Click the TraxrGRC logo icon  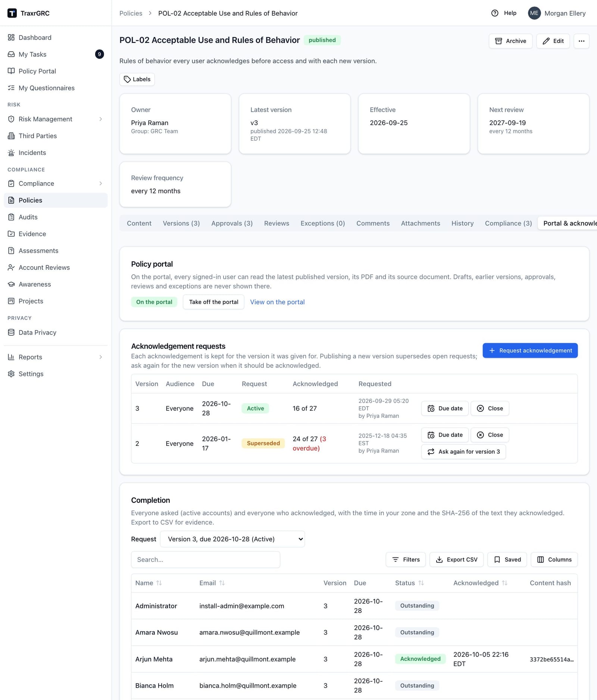click(x=12, y=13)
